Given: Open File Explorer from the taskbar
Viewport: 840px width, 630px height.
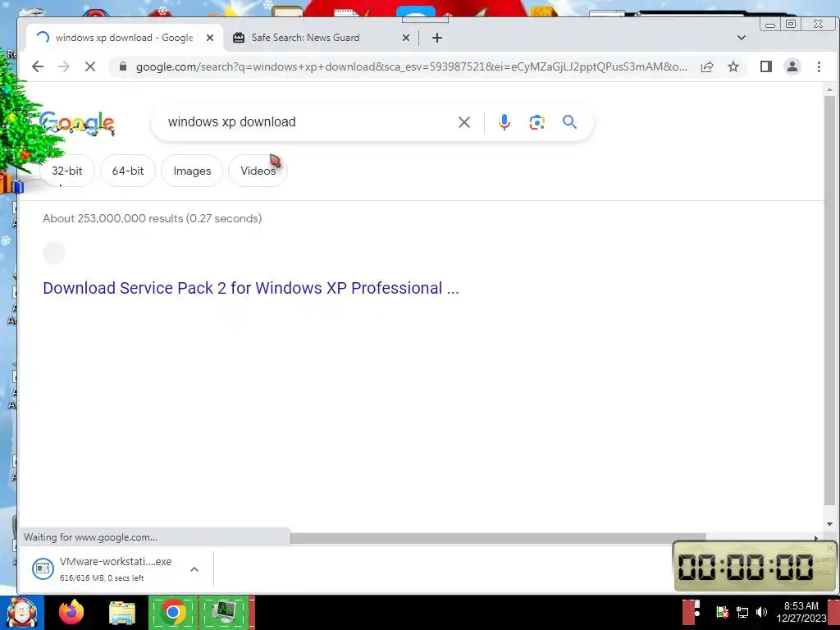Looking at the screenshot, I should click(122, 612).
